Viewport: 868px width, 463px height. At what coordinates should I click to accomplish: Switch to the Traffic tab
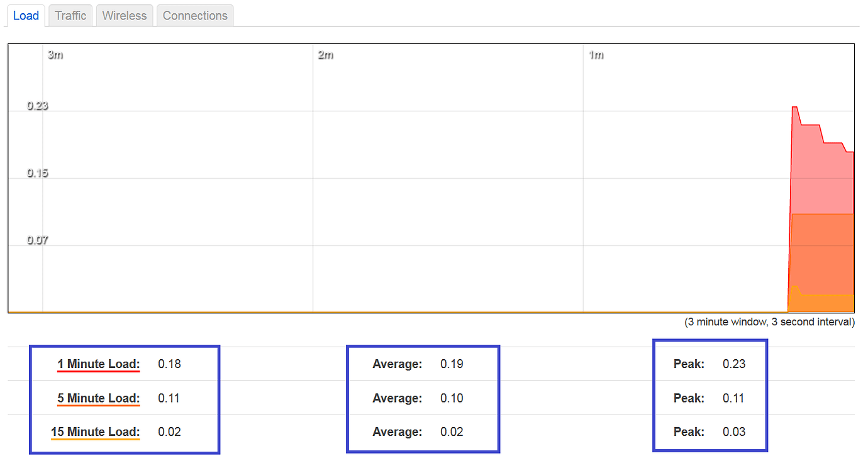pos(70,16)
